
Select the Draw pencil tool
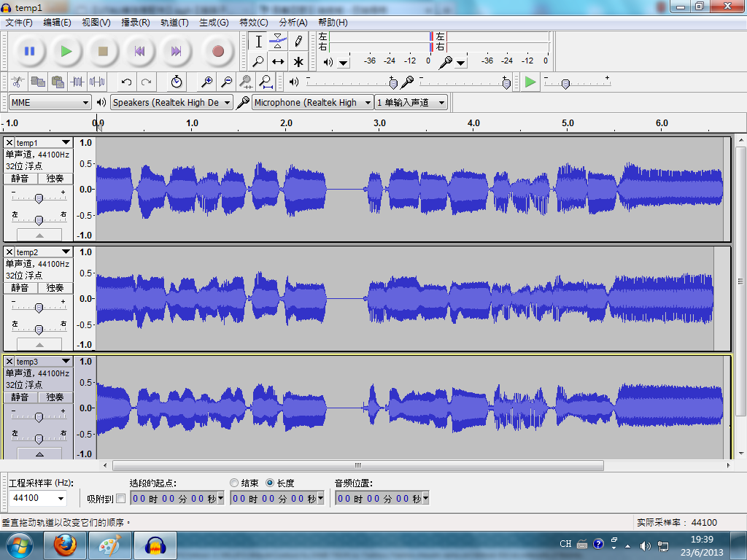coord(298,42)
